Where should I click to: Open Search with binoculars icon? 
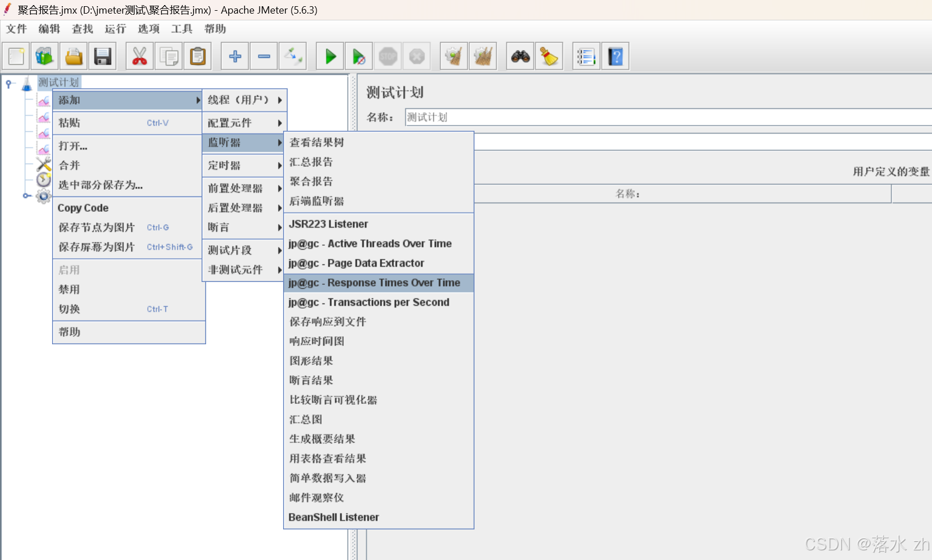pyautogui.click(x=520, y=56)
